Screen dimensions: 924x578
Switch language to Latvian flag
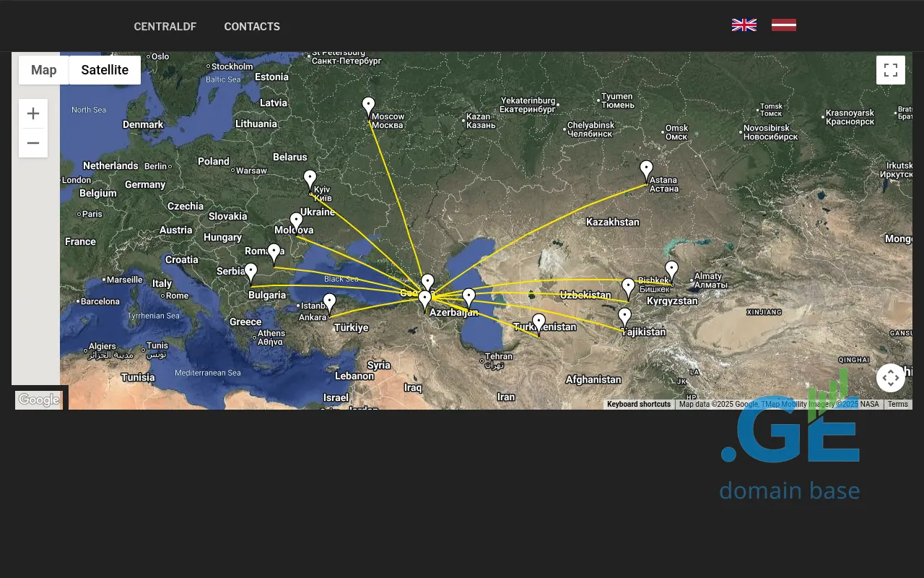783,25
